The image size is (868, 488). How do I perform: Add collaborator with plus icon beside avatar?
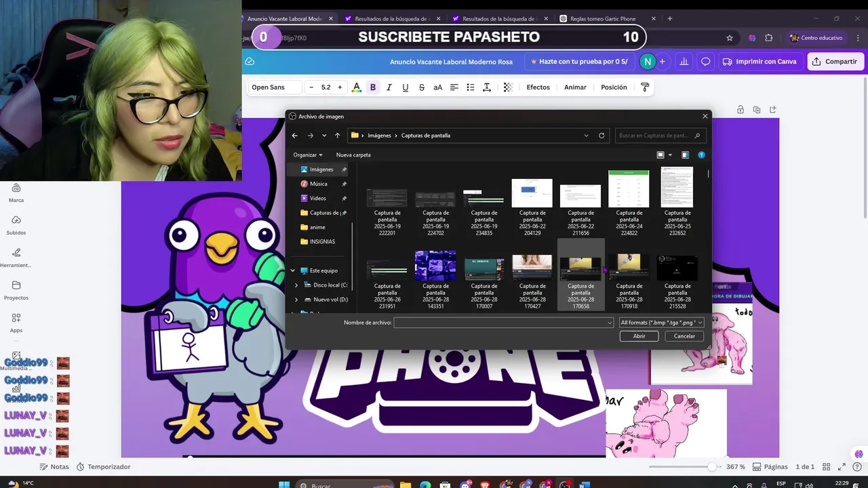663,62
